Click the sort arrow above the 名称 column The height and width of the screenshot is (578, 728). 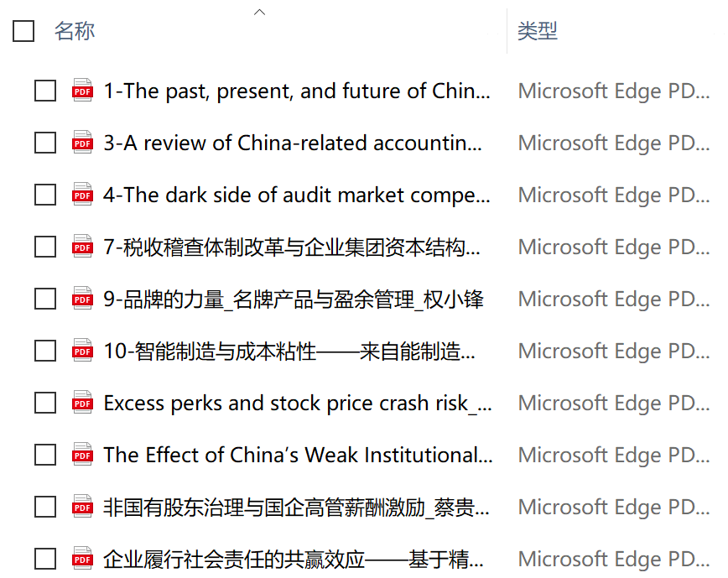pyautogui.click(x=260, y=12)
